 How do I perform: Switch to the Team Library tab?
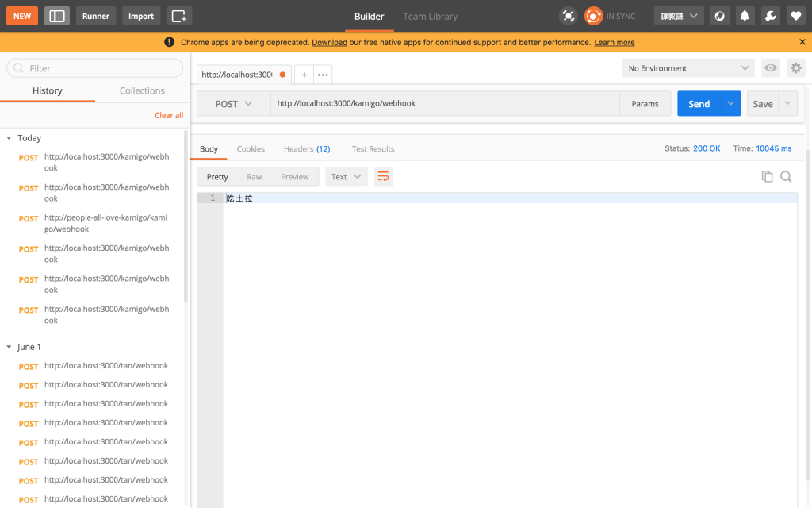point(430,17)
